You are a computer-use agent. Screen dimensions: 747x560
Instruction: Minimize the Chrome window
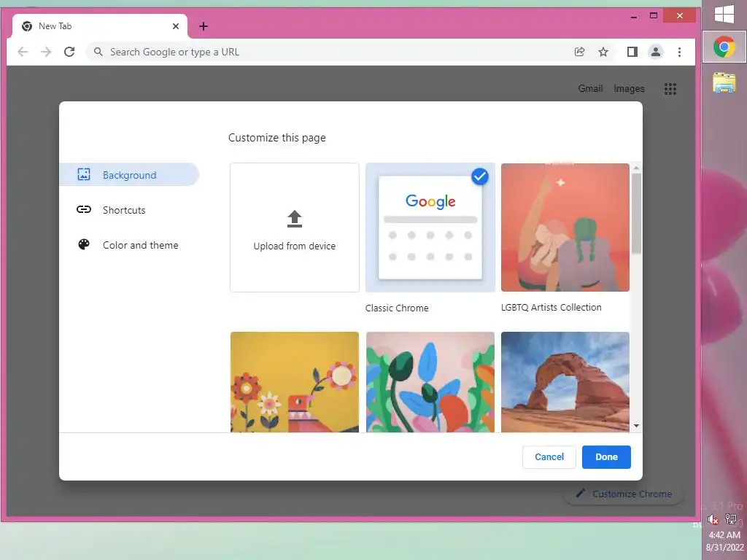click(x=634, y=16)
